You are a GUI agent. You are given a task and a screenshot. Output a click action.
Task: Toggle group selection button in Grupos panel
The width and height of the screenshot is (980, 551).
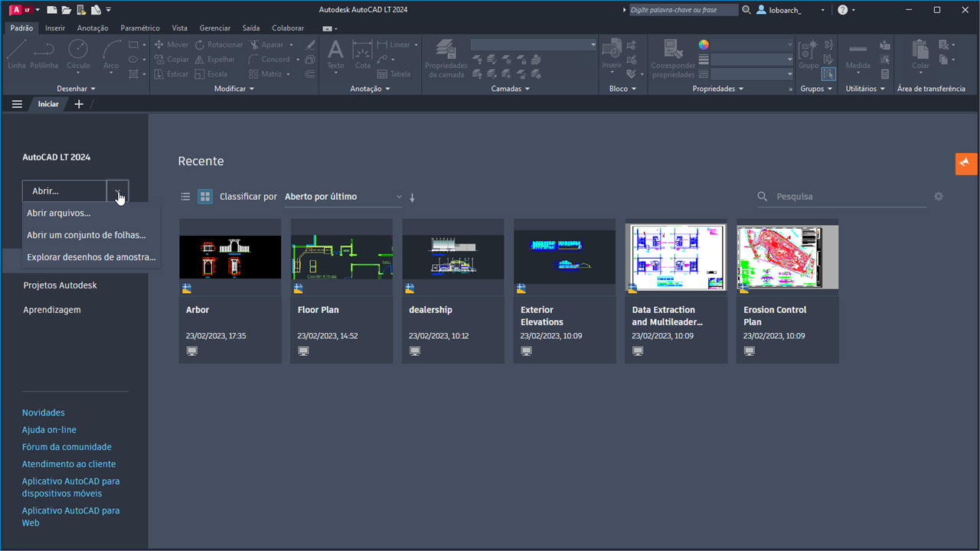coord(828,74)
